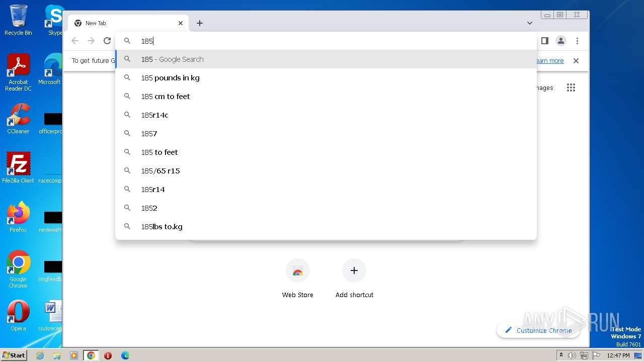Select suggestion 1857

(326, 134)
